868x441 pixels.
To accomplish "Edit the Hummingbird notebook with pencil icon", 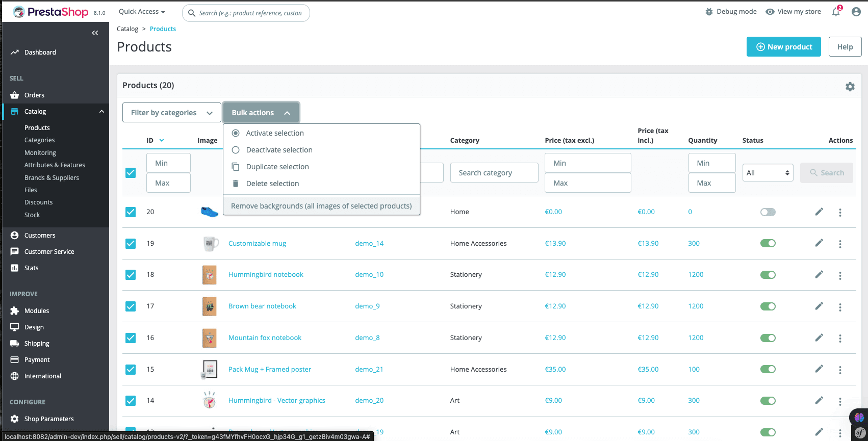I will point(819,274).
